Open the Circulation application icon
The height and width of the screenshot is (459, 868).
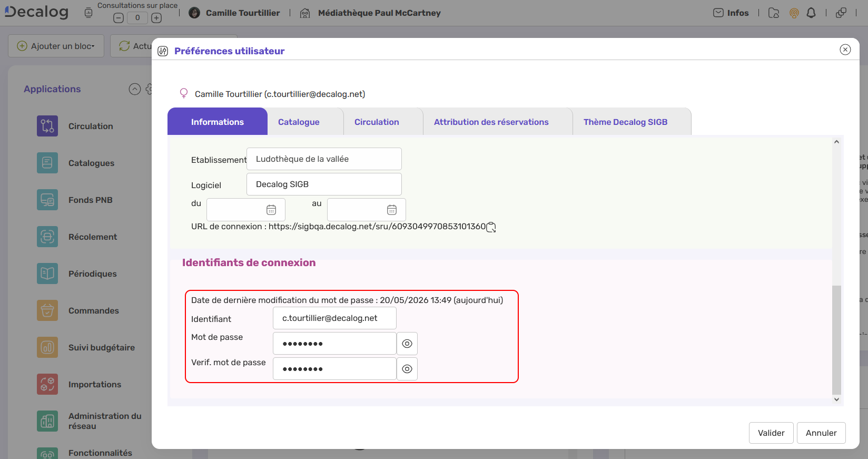tap(47, 126)
